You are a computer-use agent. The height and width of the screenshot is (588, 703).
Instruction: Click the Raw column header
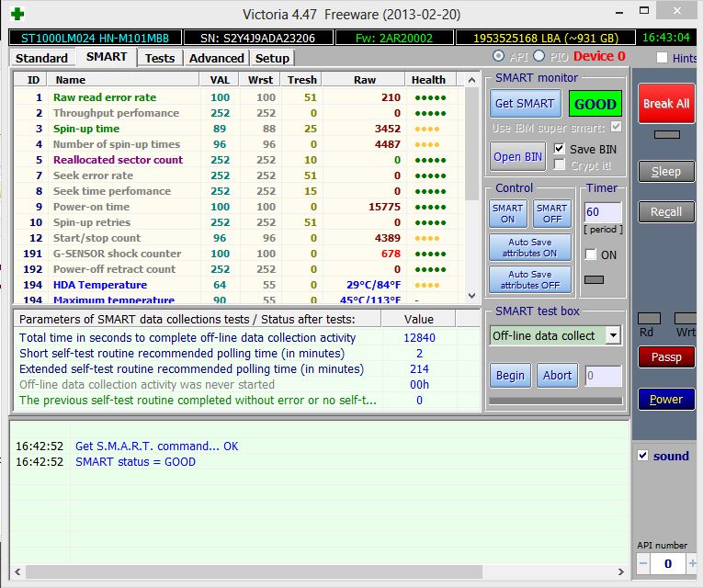pyautogui.click(x=364, y=80)
